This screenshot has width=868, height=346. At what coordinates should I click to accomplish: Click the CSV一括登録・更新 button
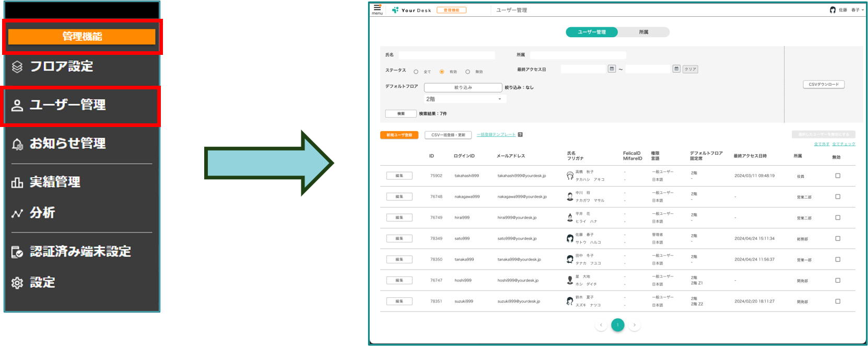point(448,135)
